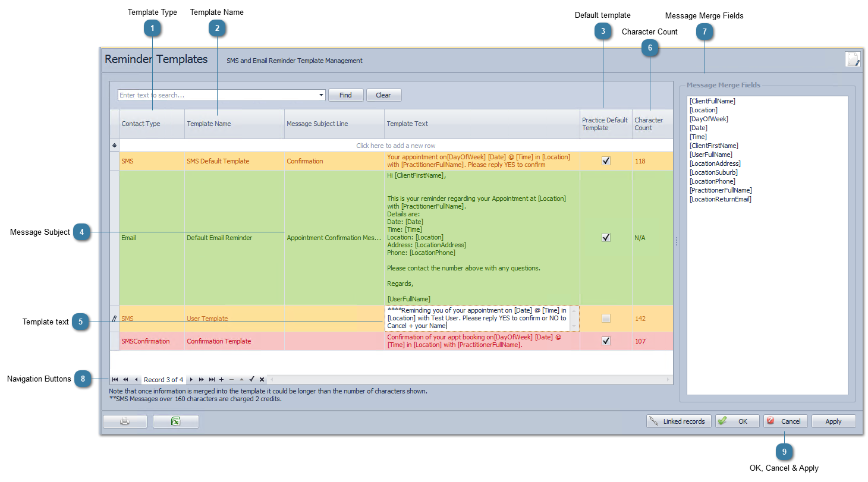Click the Confirmation subject cell
Viewport: 868px width, 482px height.
point(334,161)
